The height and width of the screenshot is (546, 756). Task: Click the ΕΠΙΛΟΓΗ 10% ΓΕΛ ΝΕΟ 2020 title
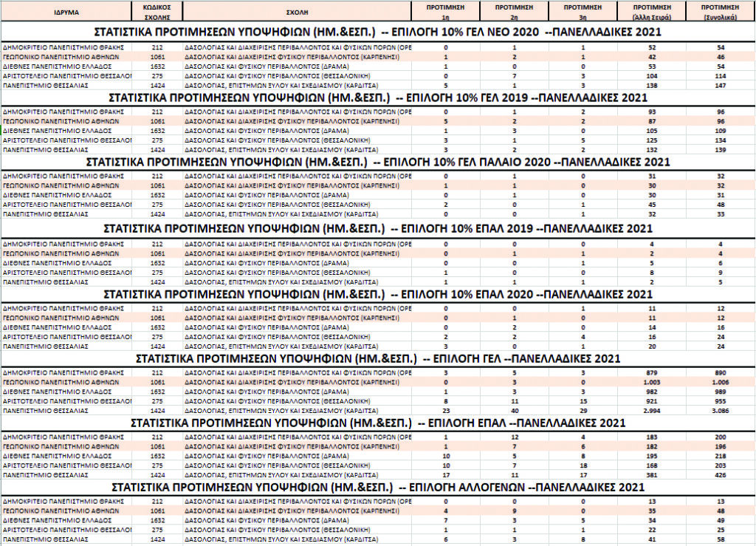377,33
